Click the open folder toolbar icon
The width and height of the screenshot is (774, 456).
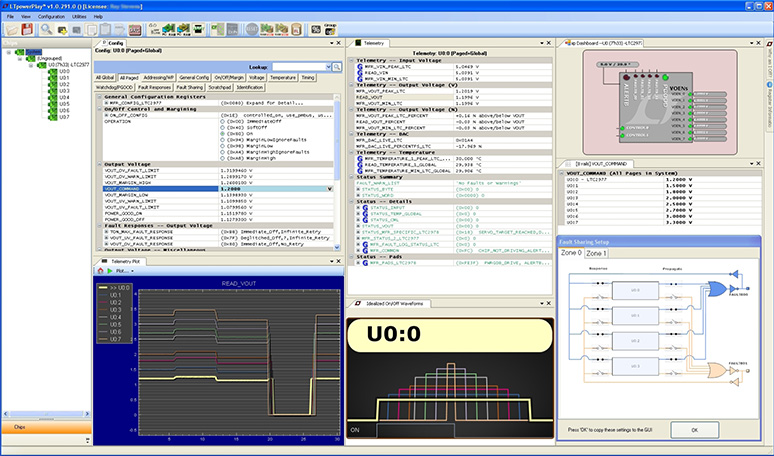[13, 30]
